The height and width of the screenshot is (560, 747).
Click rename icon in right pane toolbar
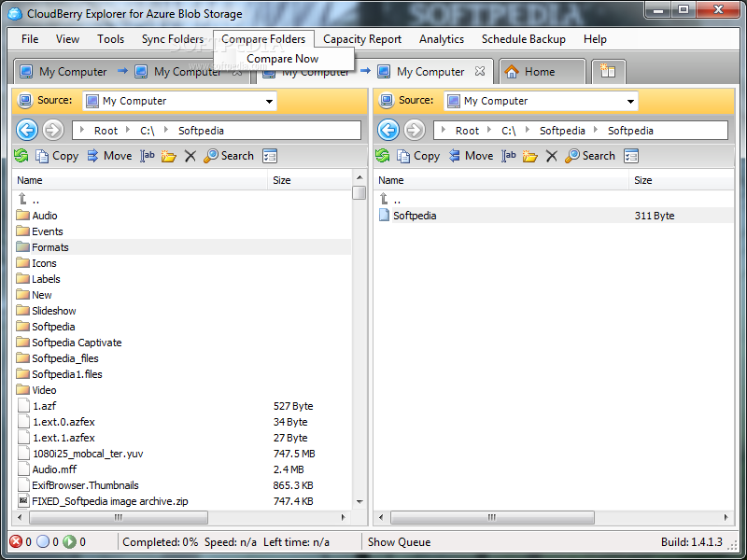(x=508, y=156)
